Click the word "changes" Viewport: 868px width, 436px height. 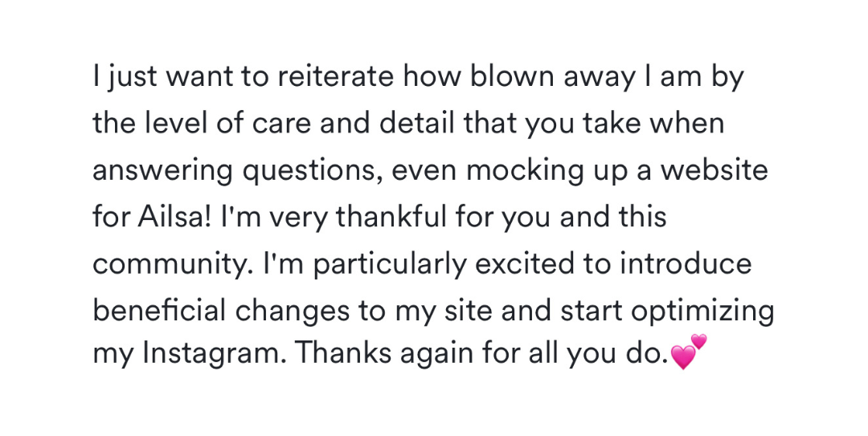click(x=293, y=311)
